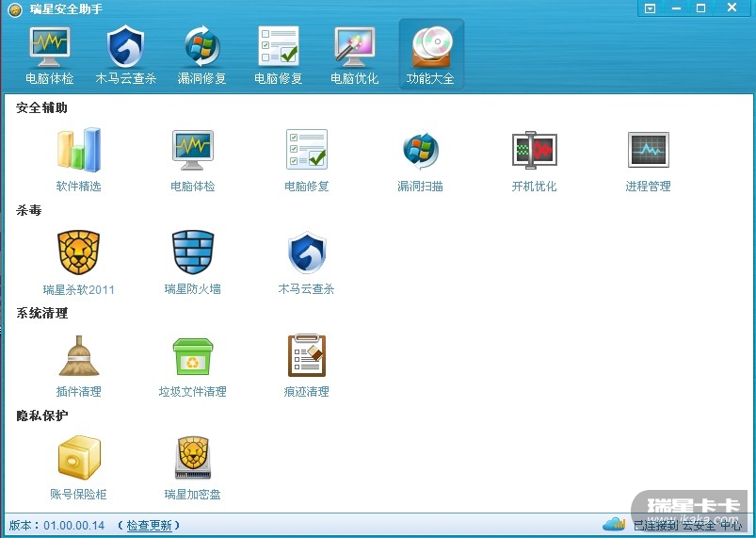This screenshot has height=538, width=756.
Task: Open 瑞星防火墙 brick shield icon
Action: point(193,252)
